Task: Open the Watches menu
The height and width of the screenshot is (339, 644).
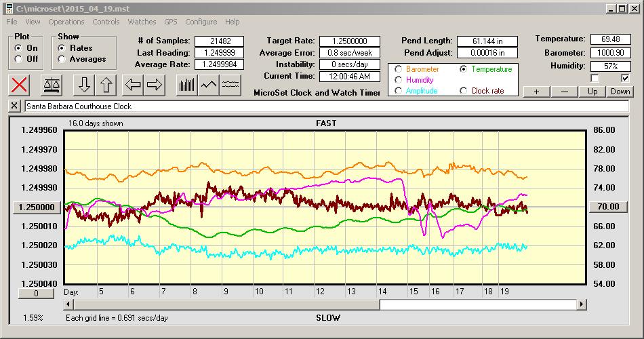Action: (142, 22)
